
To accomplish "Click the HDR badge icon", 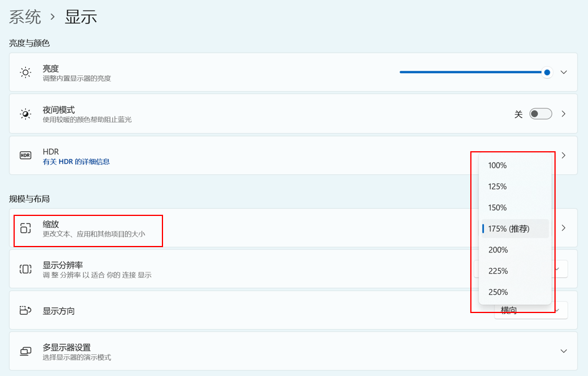I will (25, 155).
